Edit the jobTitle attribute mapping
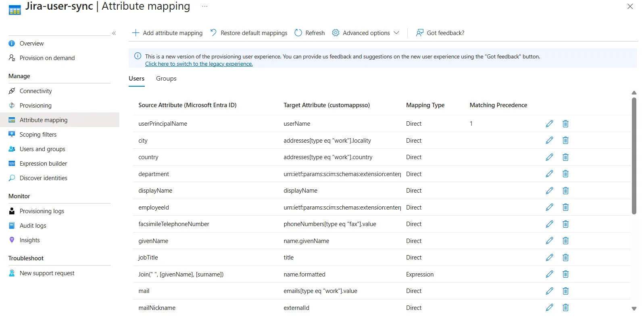 (549, 258)
